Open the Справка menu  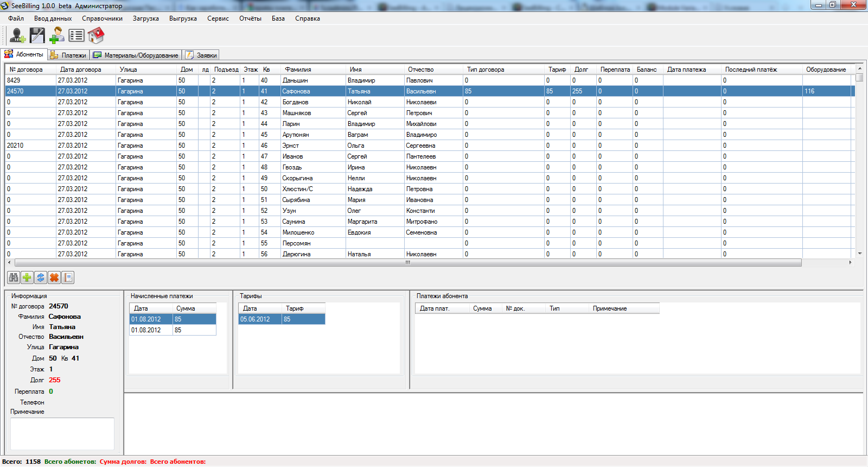click(x=308, y=18)
